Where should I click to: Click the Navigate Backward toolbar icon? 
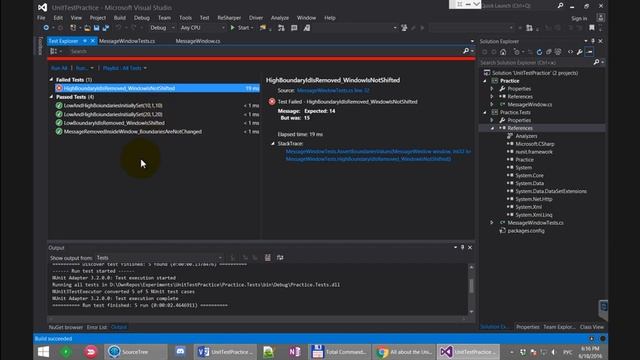46,28
